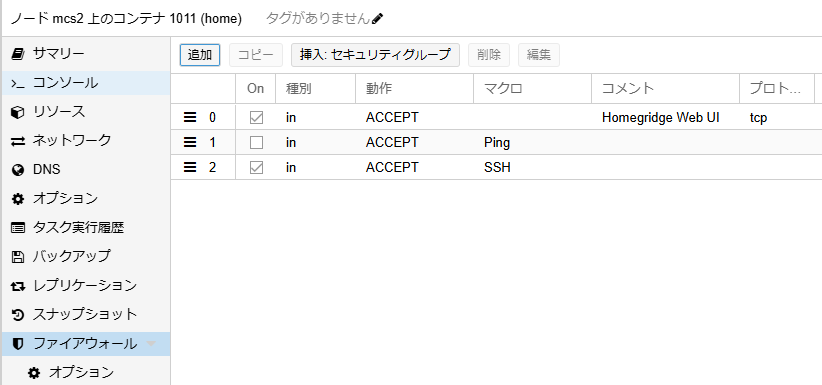
Task: Click the 動作 column header
Action: [414, 89]
